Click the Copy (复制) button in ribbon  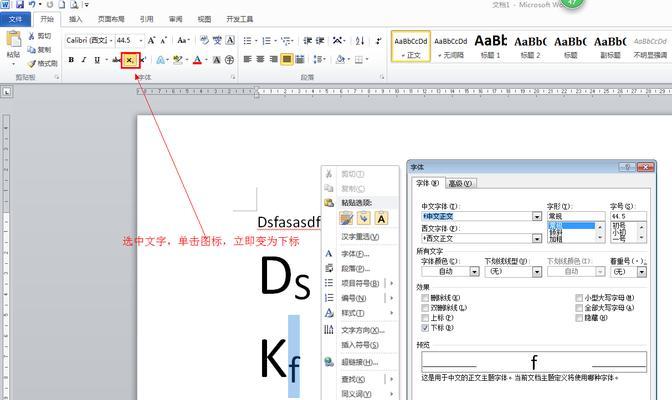[39, 50]
